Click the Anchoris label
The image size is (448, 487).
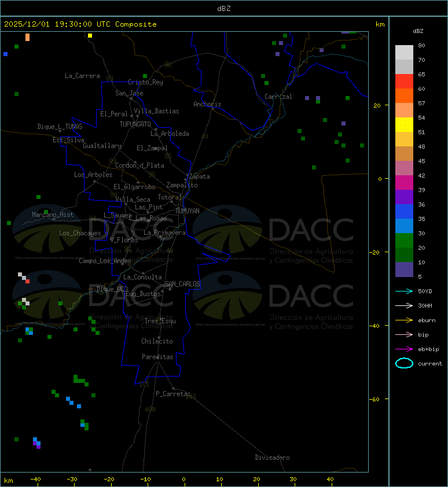207,104
